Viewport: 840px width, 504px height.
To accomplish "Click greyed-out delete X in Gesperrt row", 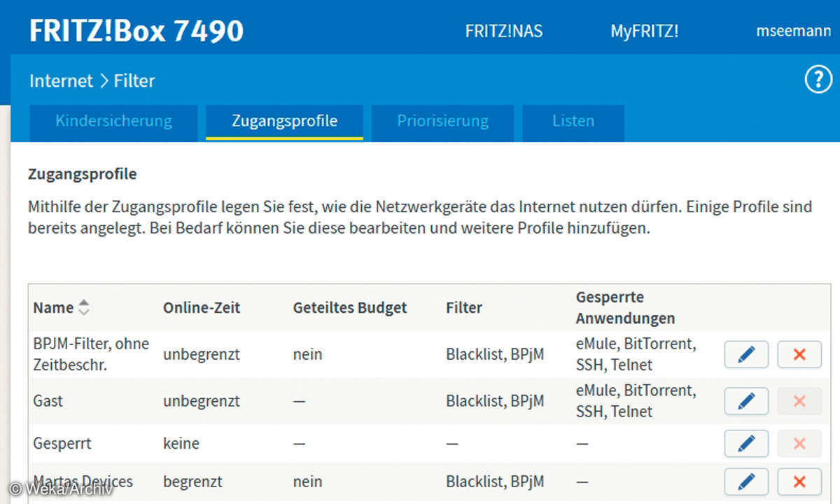I will tap(799, 443).
